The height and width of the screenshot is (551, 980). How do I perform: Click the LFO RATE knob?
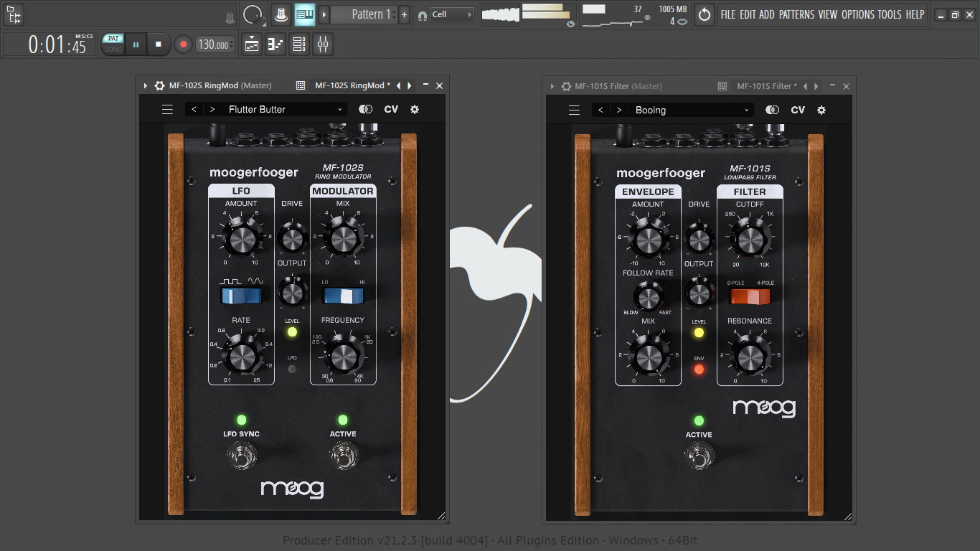coord(241,354)
